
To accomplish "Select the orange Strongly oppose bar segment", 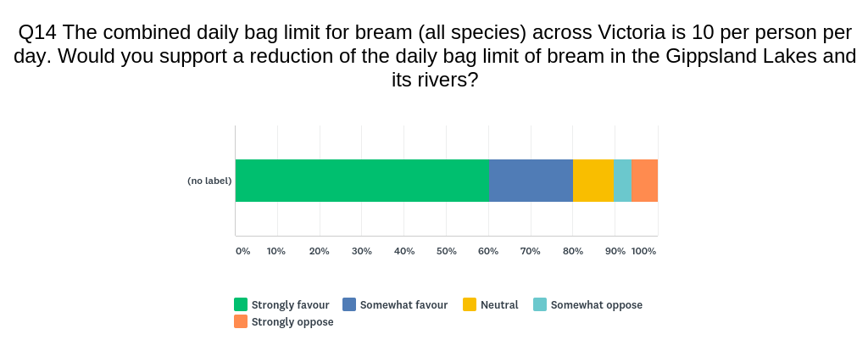I will point(644,181).
